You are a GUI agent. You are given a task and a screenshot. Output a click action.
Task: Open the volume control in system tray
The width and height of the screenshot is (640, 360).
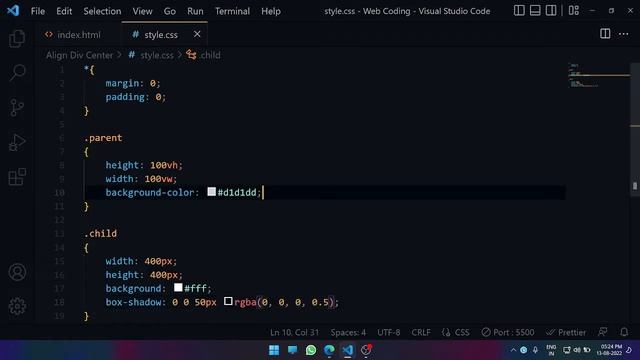(x=577, y=350)
